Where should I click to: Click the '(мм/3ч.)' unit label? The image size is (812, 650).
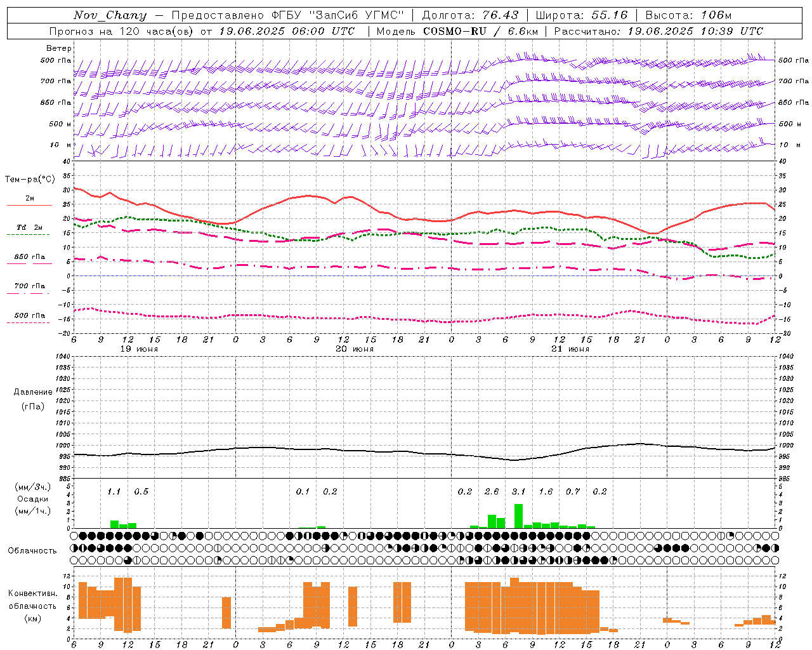pyautogui.click(x=32, y=487)
